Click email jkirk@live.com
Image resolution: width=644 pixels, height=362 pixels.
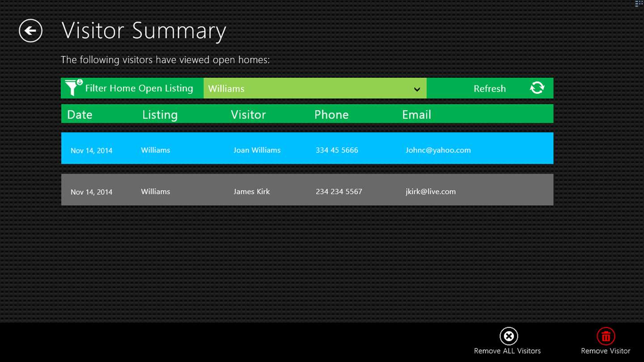click(431, 191)
